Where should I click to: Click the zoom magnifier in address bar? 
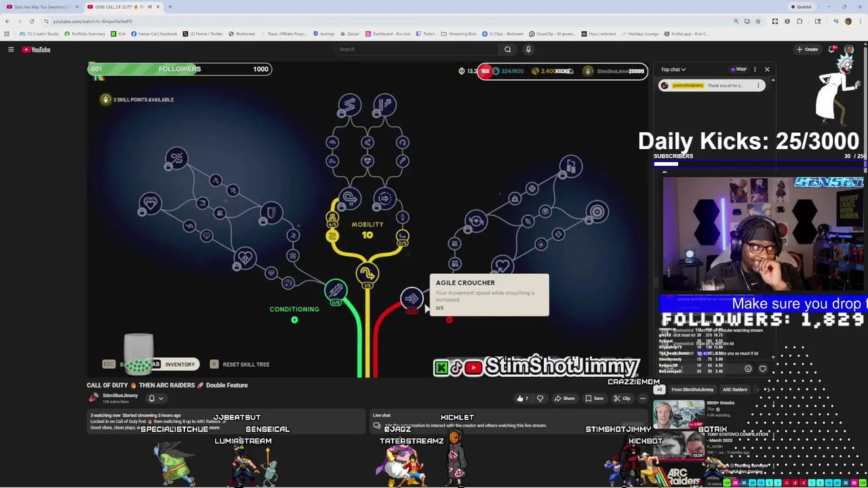coord(736,21)
